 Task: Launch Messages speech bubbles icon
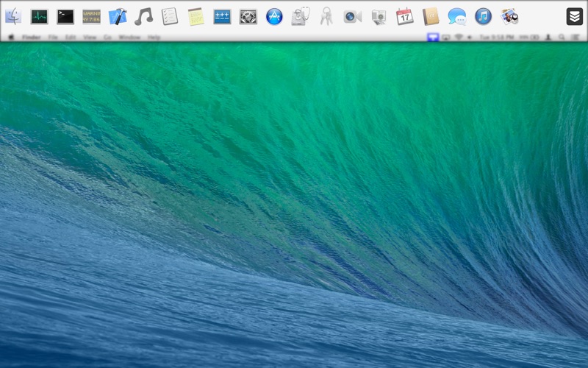click(x=457, y=16)
